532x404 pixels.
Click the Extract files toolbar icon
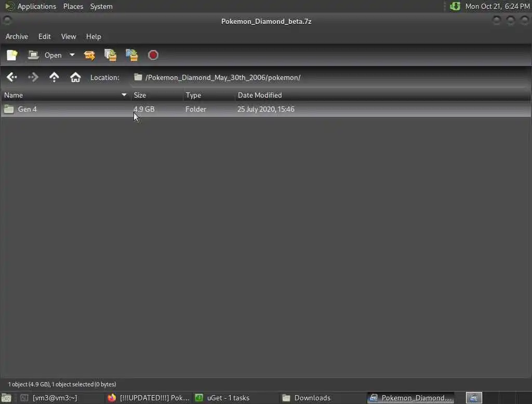pos(89,55)
